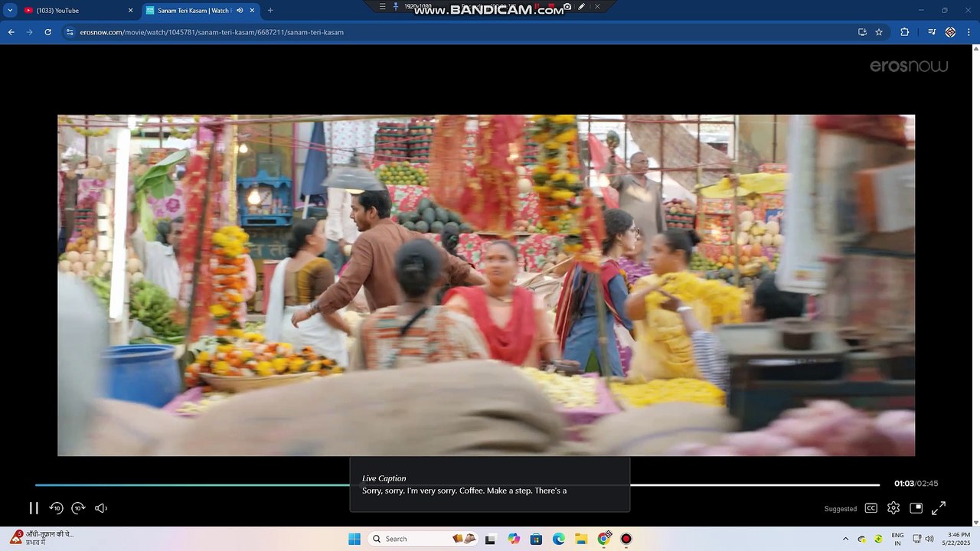Viewport: 980px width, 551px height.
Task: Expand the tab search dropdown
Action: (x=10, y=11)
